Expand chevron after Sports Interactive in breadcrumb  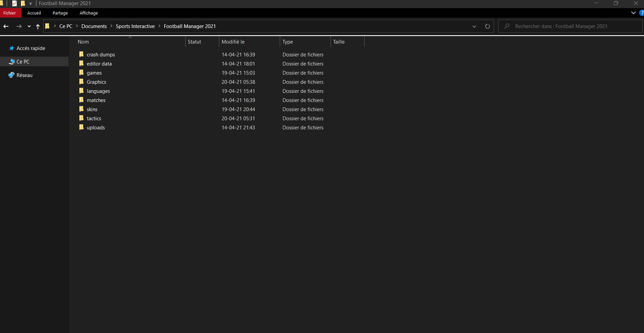[159, 26]
